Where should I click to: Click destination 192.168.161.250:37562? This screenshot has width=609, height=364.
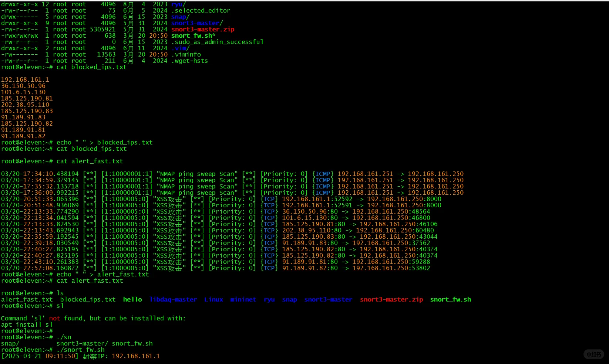391,243
